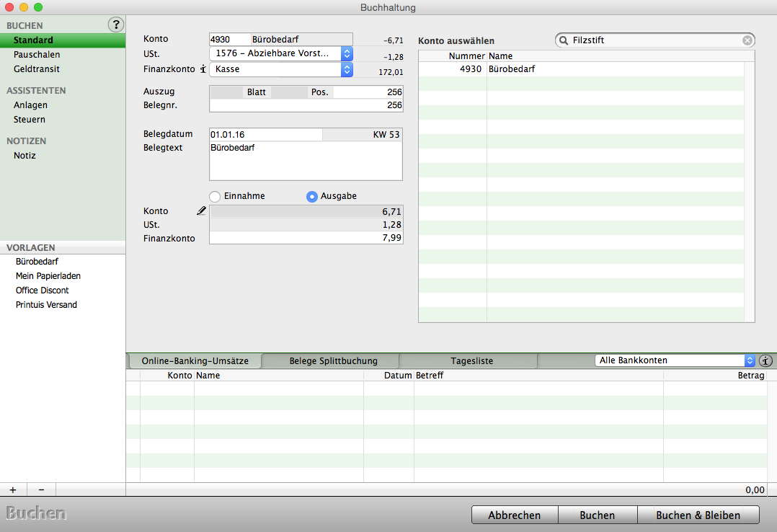Clear the Filzstift search with the X icon
This screenshot has height=532, width=777.
(x=747, y=40)
